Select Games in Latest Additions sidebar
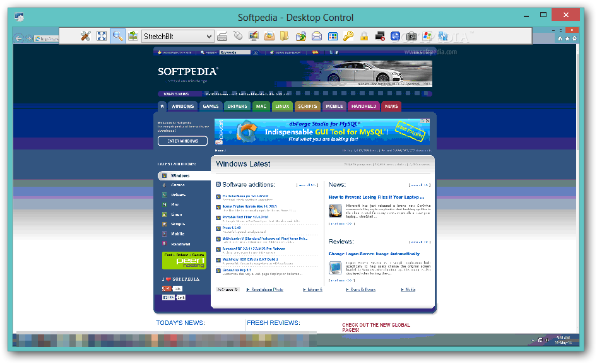 click(178, 185)
